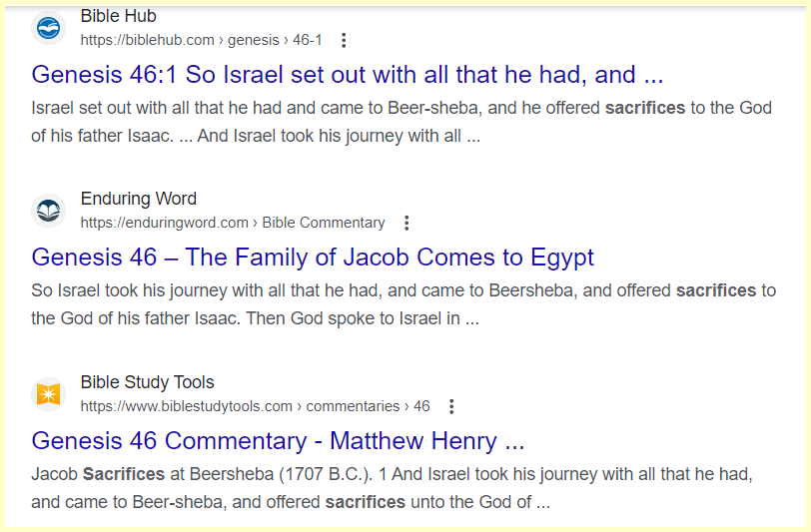Click the Enduring Word favicon

pyautogui.click(x=48, y=211)
